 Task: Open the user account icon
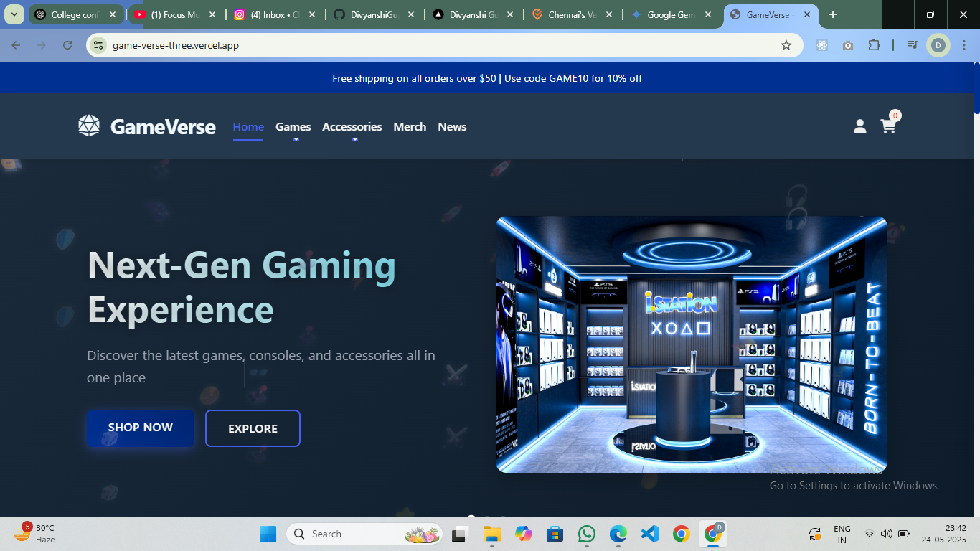859,126
